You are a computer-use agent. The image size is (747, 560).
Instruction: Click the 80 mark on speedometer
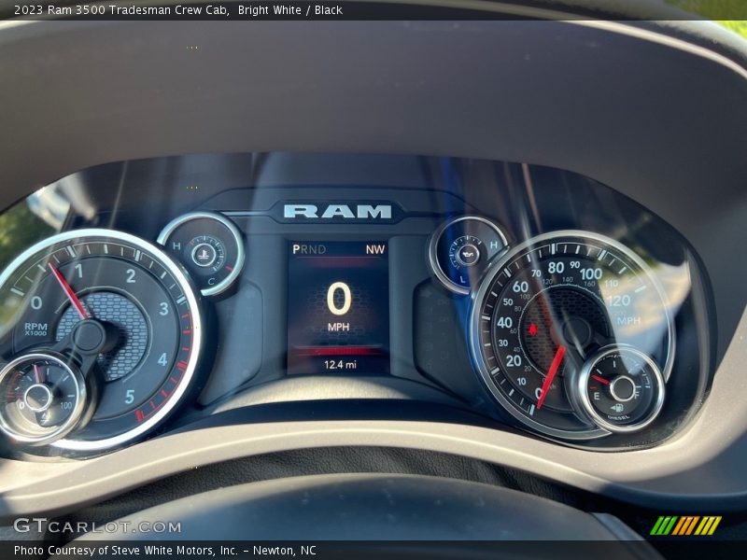556,268
